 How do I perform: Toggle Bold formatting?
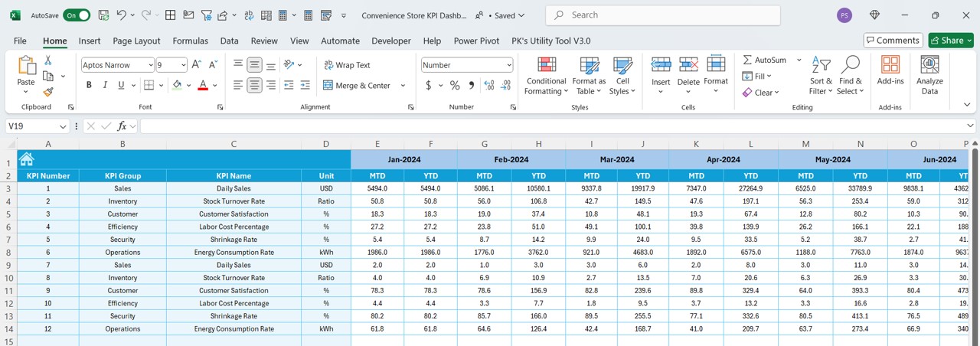click(89, 85)
